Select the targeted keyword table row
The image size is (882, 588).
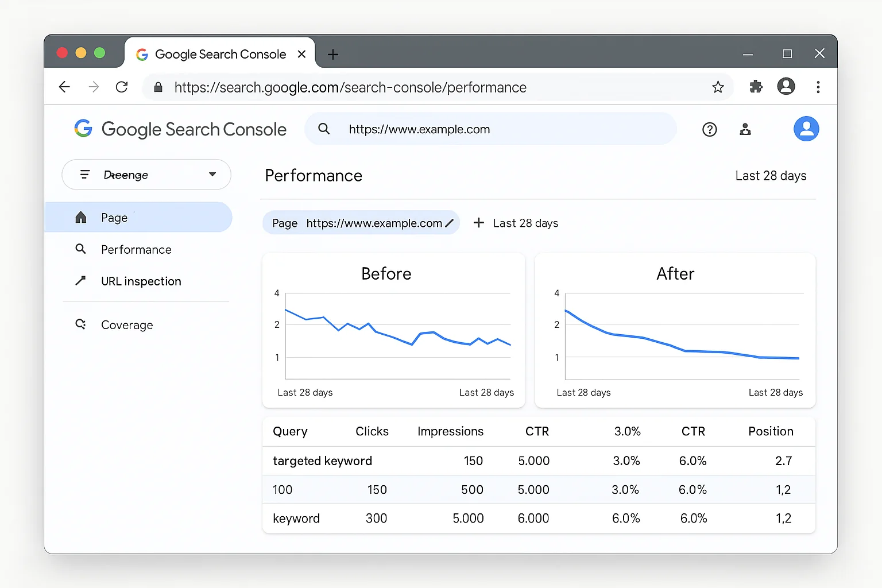pos(322,461)
